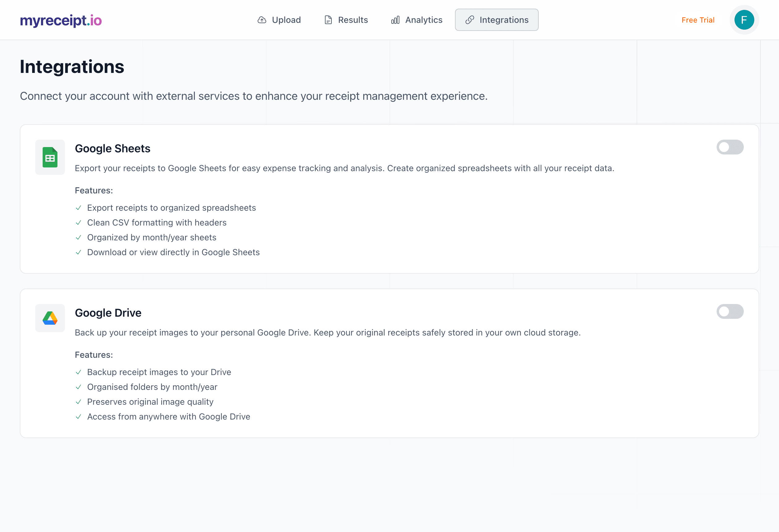
Task: Open the profile avatar menu
Action: (744, 20)
